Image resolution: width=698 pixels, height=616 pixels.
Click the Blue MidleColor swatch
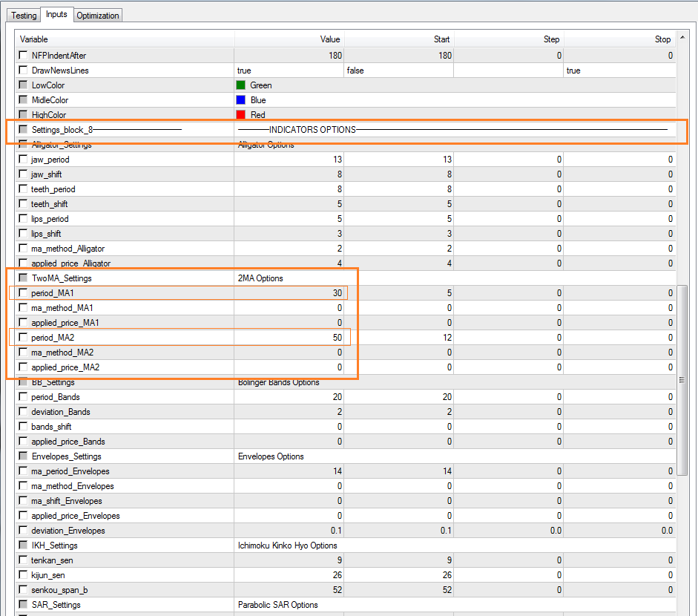point(241,99)
